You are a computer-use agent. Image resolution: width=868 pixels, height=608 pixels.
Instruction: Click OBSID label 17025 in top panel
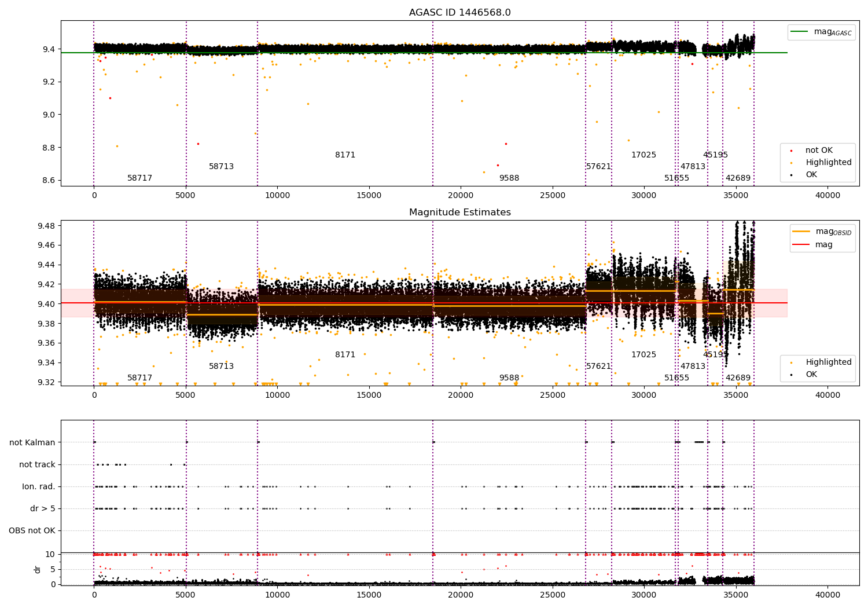click(643, 155)
